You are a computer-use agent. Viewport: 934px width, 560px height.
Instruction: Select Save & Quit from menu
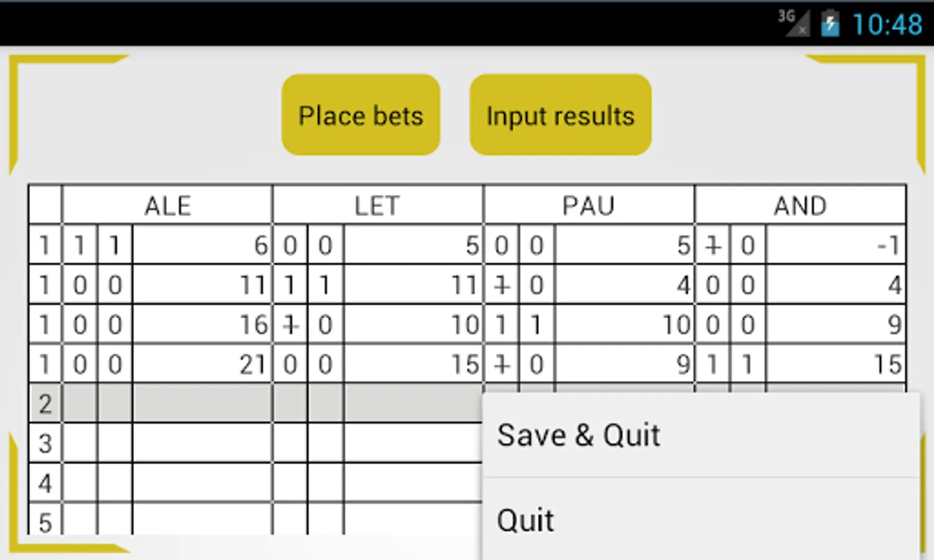point(701,435)
